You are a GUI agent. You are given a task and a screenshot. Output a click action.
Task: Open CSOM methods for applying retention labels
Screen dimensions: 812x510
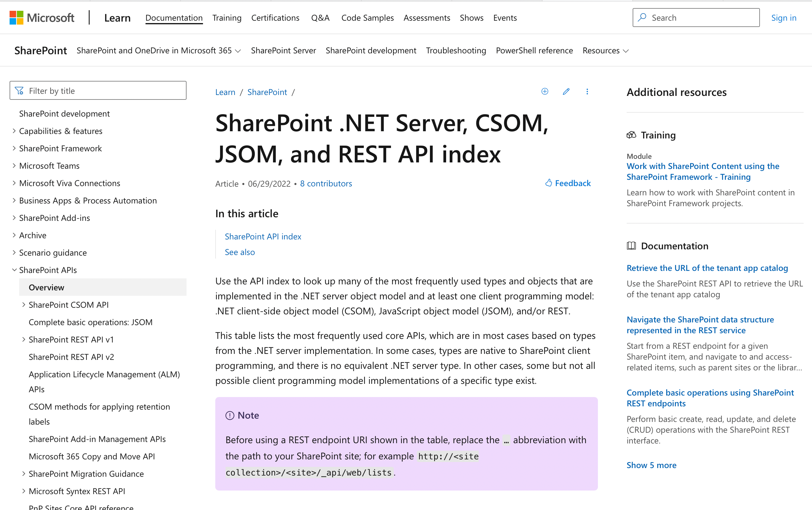tap(99, 414)
